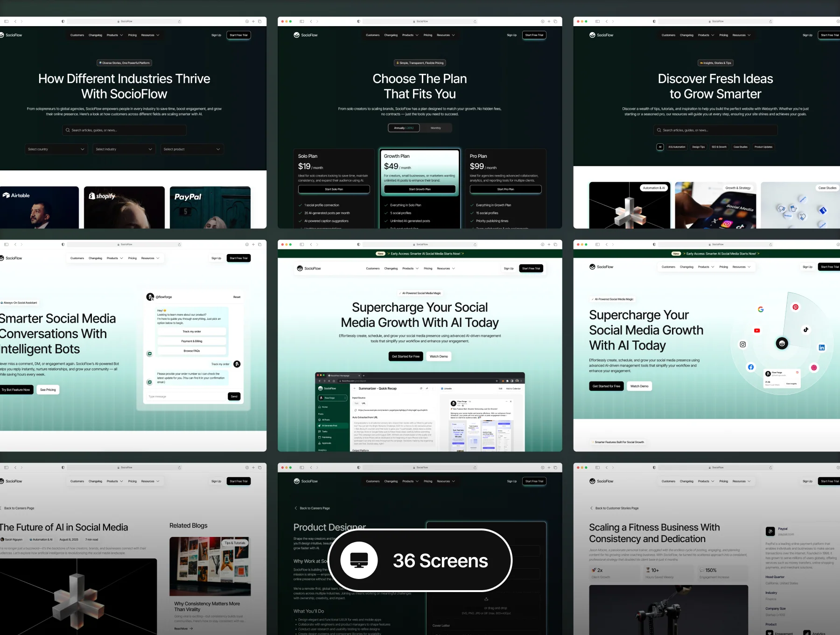
Task: Select the Design Tips filter chip
Action: pos(699,147)
